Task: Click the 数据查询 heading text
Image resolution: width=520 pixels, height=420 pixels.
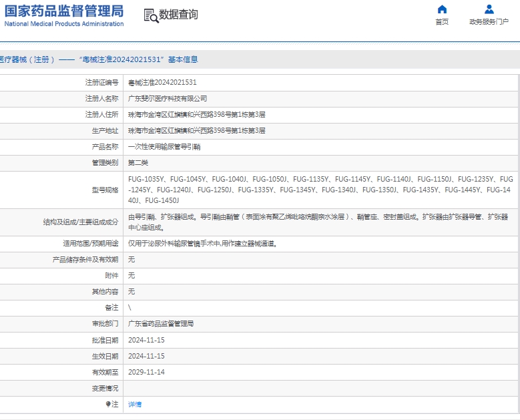Action: [x=178, y=15]
